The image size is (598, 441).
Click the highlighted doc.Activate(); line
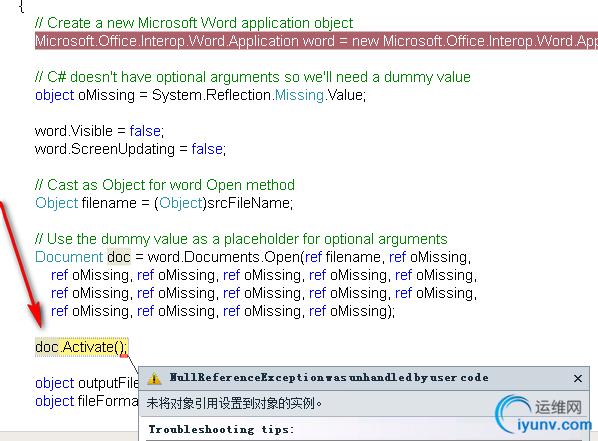(x=82, y=347)
